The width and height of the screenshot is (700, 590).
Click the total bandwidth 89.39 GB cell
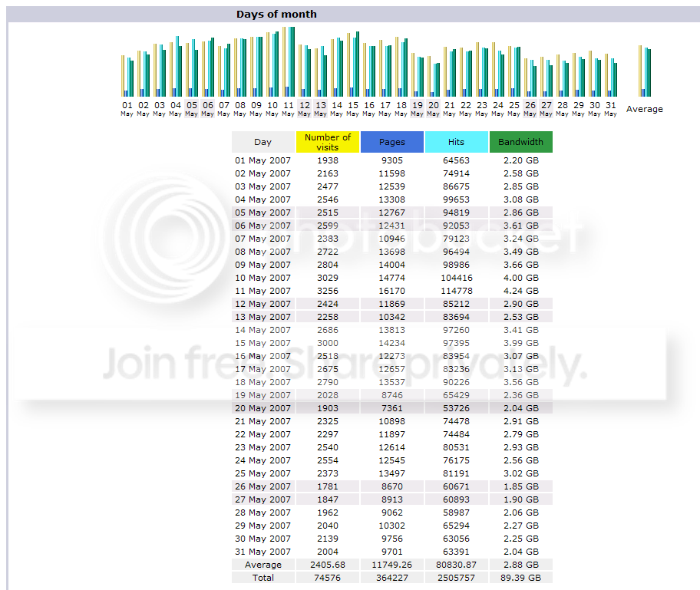(521, 578)
